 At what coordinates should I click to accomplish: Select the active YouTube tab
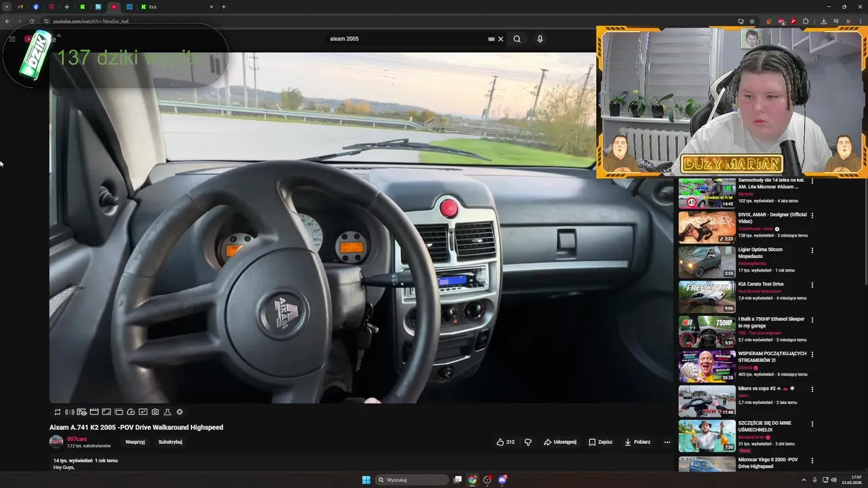[x=113, y=7]
